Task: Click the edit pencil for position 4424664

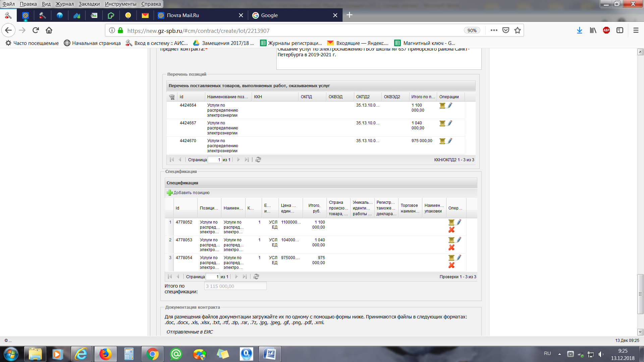Action: pyautogui.click(x=450, y=105)
